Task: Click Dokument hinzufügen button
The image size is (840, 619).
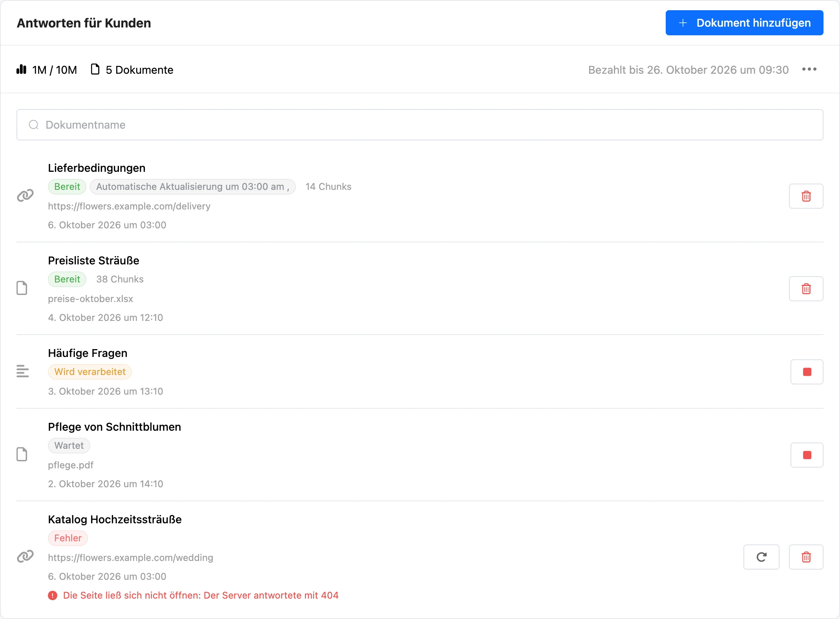Action: click(x=744, y=23)
